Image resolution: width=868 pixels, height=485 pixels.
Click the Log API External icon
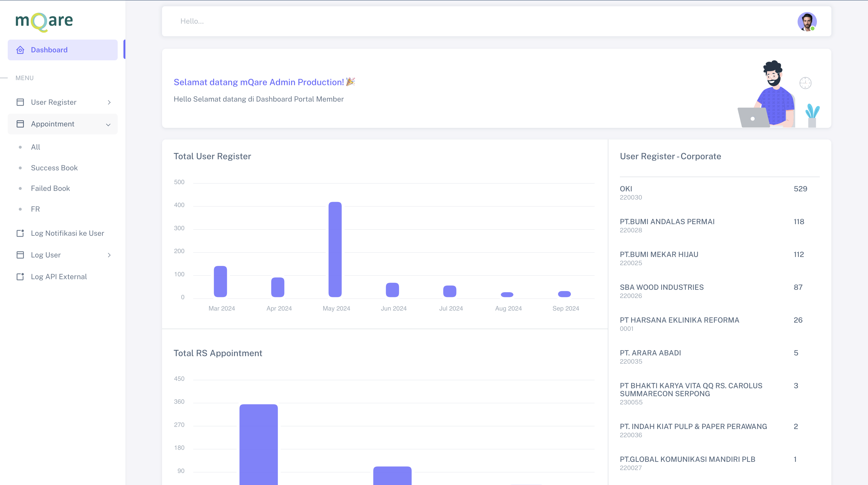point(20,277)
